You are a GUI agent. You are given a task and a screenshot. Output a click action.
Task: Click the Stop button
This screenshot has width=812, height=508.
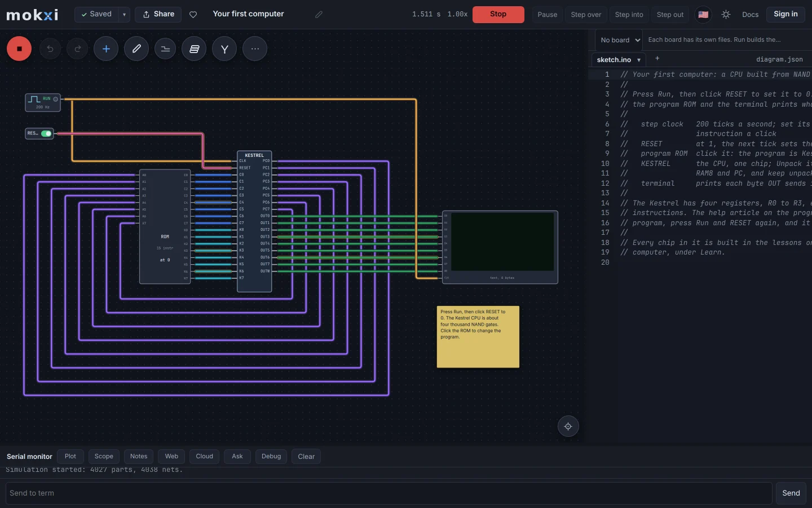pos(498,15)
